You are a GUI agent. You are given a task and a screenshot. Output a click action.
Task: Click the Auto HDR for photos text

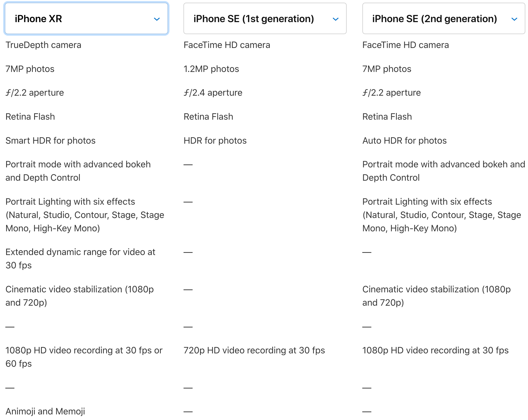click(x=404, y=141)
